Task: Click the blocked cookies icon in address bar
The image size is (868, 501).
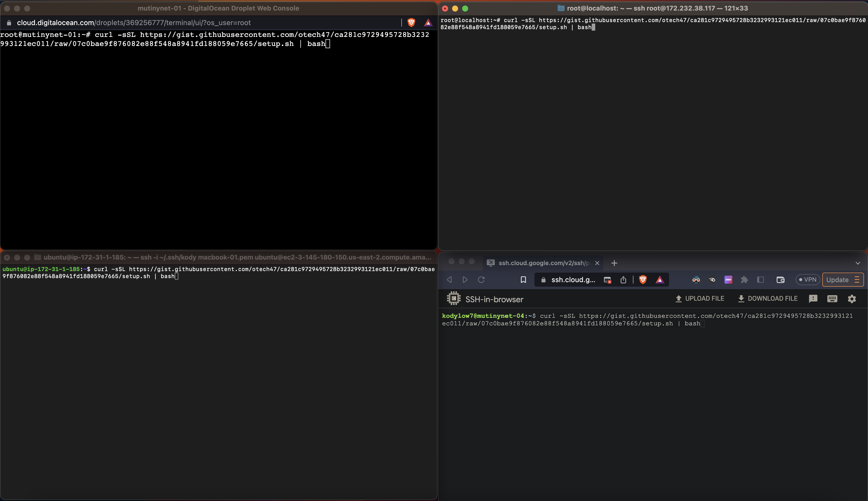Action: click(x=607, y=280)
